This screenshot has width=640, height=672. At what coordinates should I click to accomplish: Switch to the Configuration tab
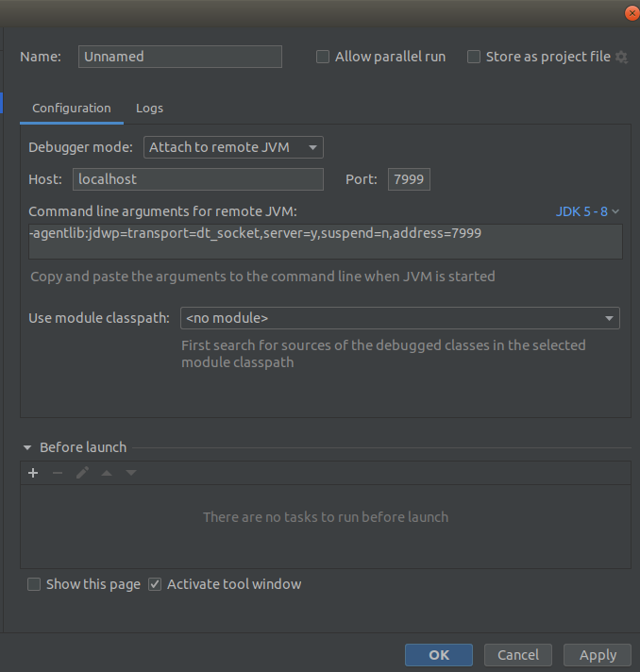click(x=72, y=108)
